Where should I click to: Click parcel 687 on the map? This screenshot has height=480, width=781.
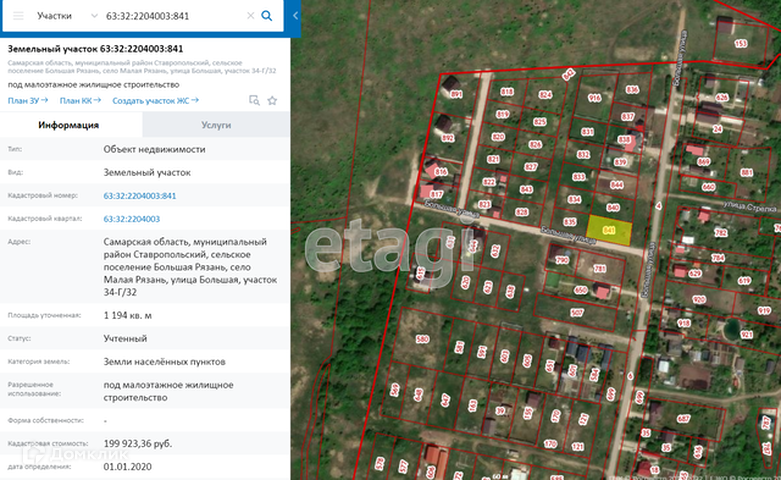click(683, 419)
